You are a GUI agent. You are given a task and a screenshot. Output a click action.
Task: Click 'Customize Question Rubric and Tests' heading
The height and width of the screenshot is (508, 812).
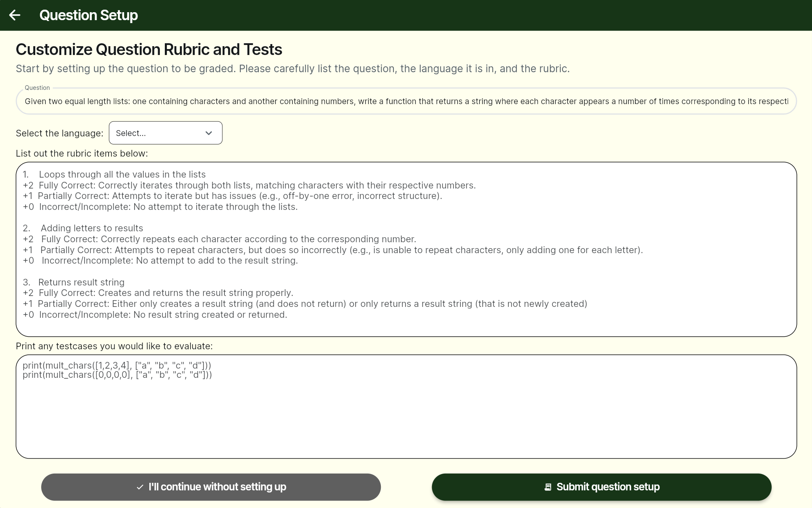coord(149,50)
